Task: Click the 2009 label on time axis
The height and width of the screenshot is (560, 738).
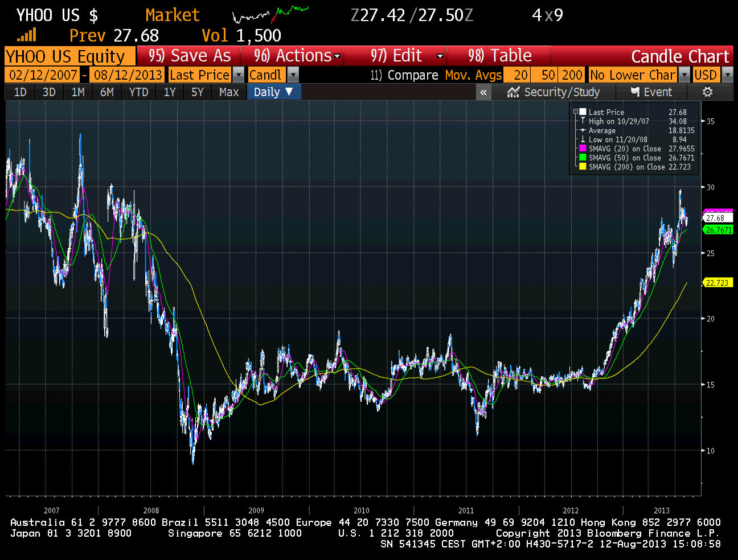Action: [256, 510]
